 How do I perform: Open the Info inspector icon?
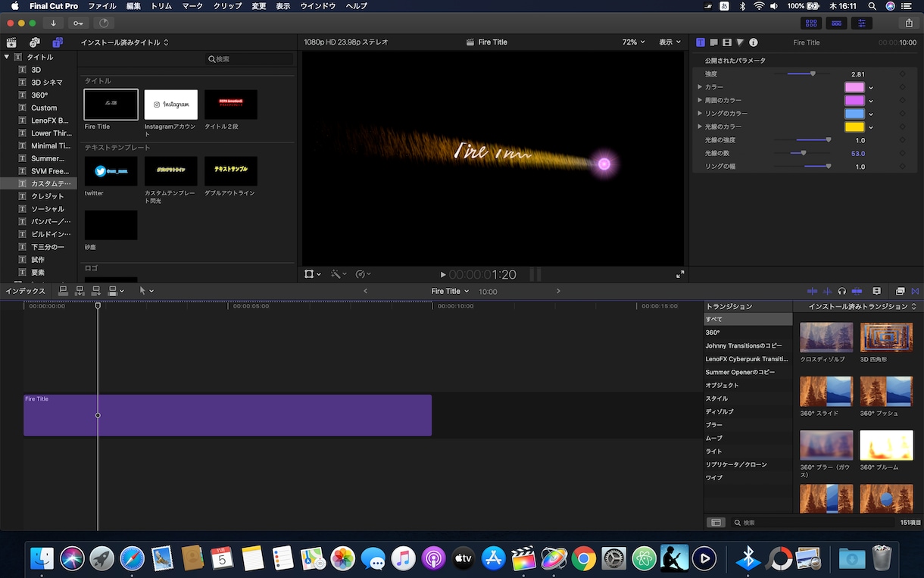pyautogui.click(x=754, y=42)
